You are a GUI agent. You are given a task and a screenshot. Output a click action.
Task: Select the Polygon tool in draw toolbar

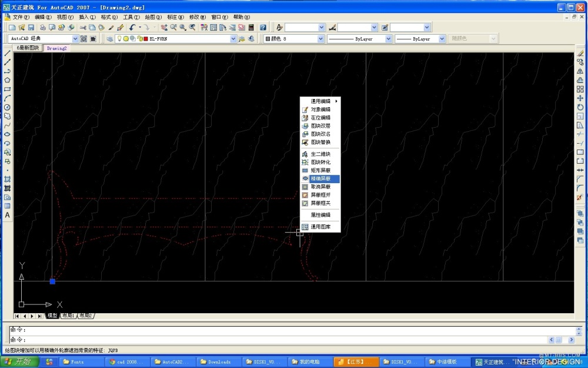coord(7,80)
